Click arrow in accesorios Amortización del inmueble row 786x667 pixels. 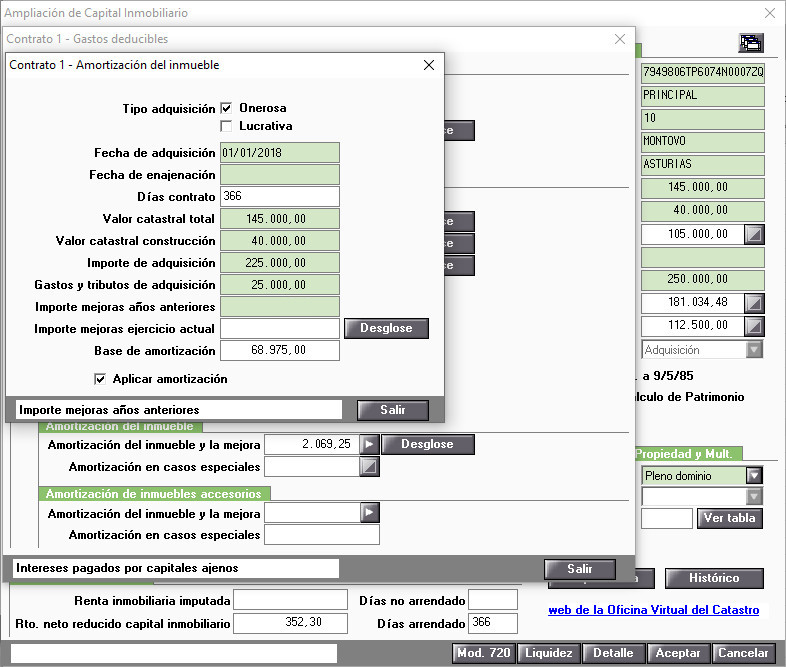tap(369, 513)
